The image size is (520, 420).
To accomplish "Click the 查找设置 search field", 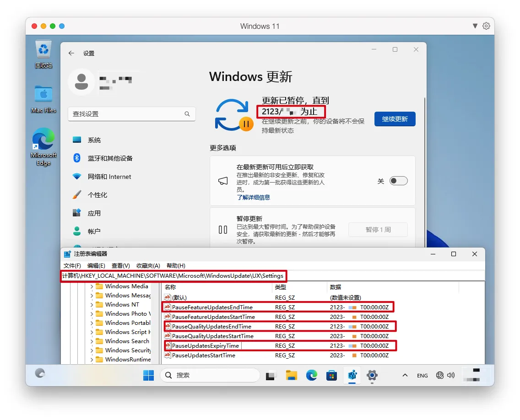I will 131,114.
